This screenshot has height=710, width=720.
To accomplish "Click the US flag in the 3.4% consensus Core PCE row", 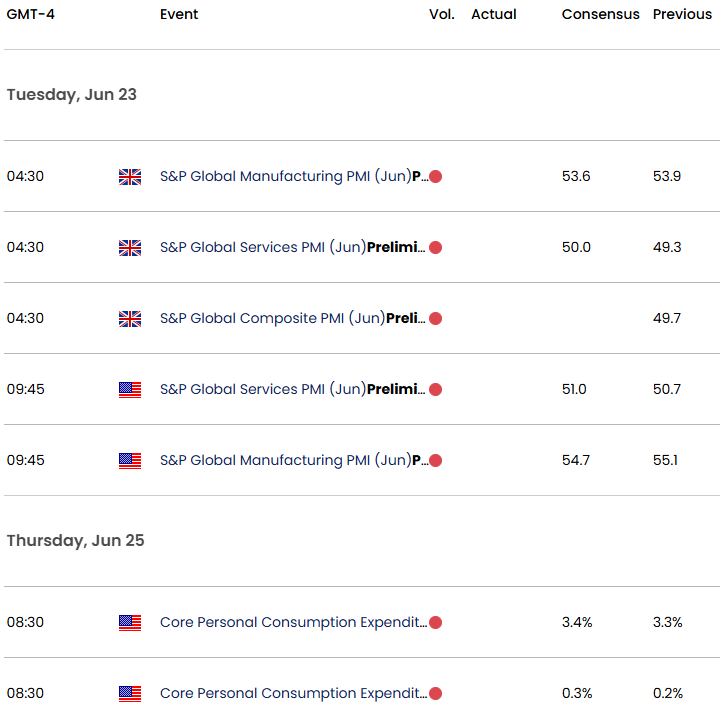I will pyautogui.click(x=130, y=623).
